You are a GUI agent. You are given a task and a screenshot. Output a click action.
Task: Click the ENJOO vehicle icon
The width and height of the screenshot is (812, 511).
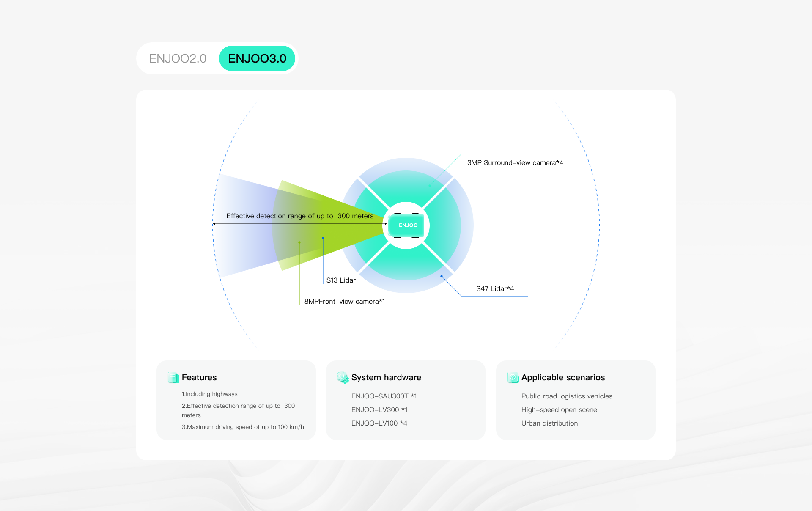[406, 225]
